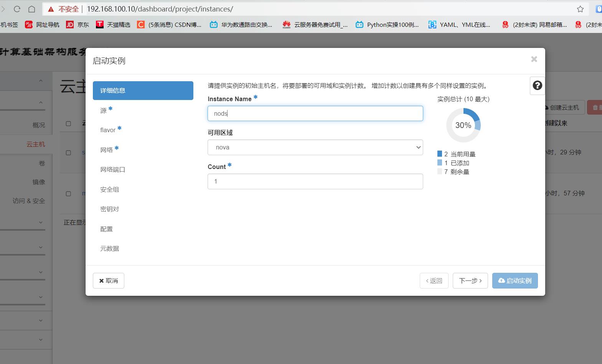Click the 已添加 legend color box

point(440,162)
